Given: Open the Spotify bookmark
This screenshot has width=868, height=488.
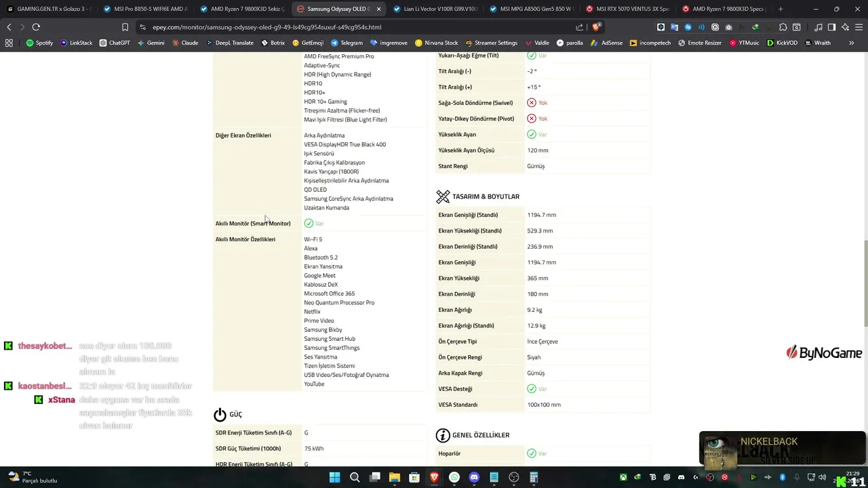Looking at the screenshot, I should click(39, 43).
